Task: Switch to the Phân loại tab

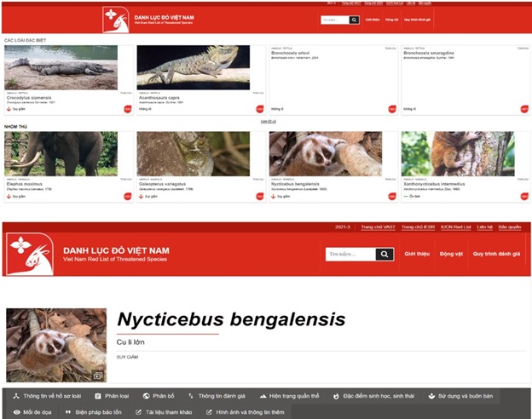Action: point(111,396)
